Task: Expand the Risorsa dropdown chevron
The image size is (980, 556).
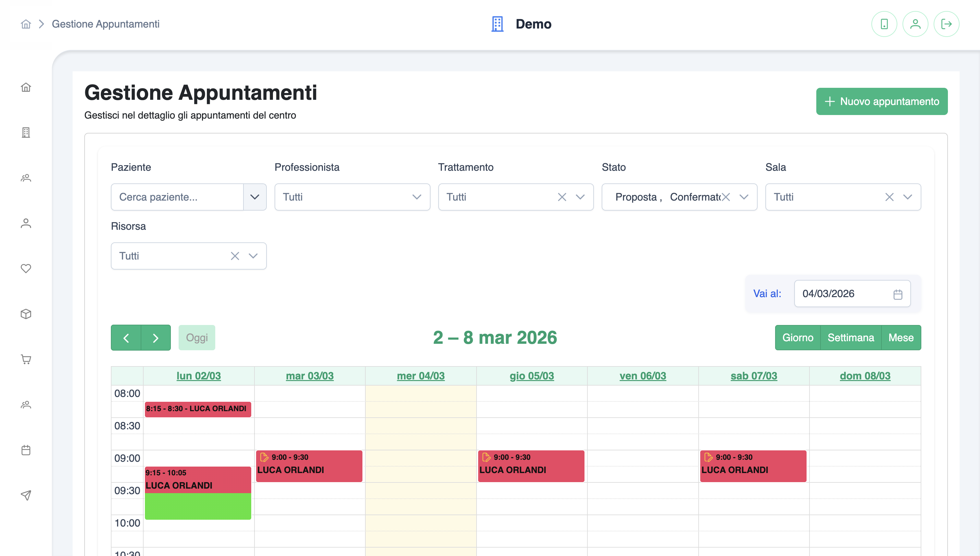Action: pyautogui.click(x=253, y=256)
